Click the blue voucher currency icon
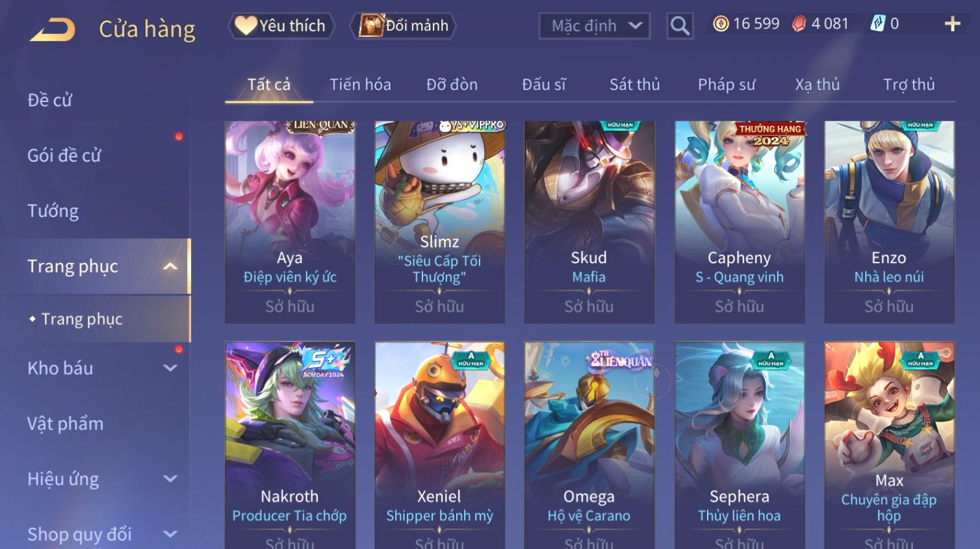980x549 pixels. pyautogui.click(x=877, y=24)
